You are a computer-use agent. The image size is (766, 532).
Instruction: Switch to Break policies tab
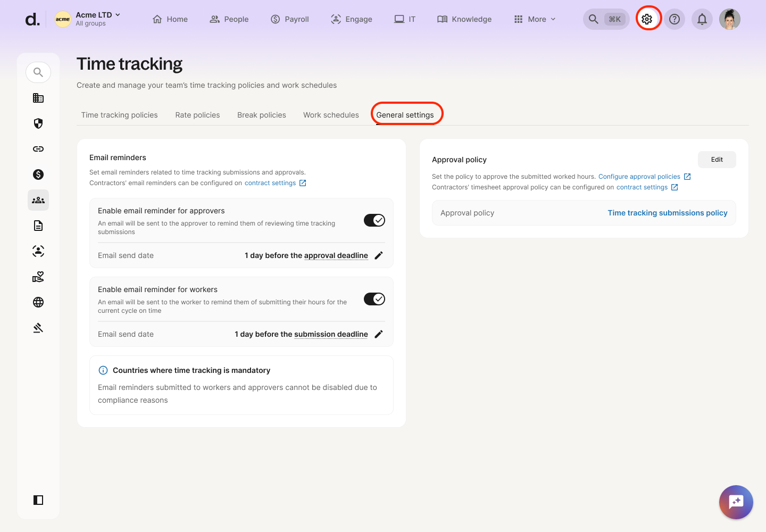point(262,115)
